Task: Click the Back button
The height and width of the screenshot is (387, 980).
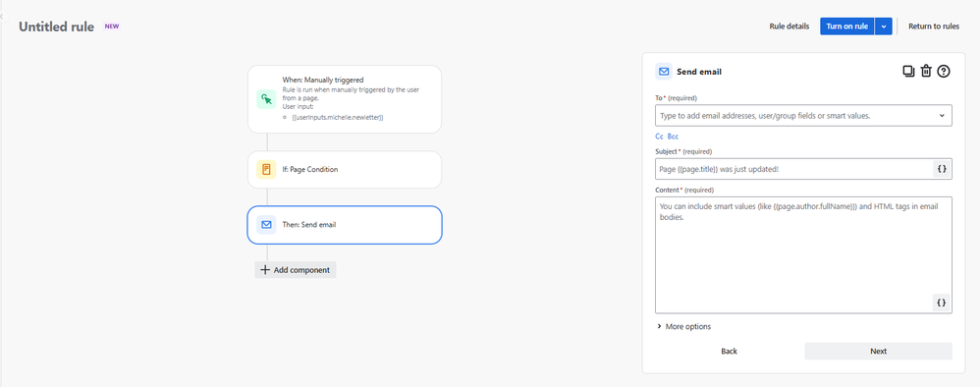Action: click(730, 351)
